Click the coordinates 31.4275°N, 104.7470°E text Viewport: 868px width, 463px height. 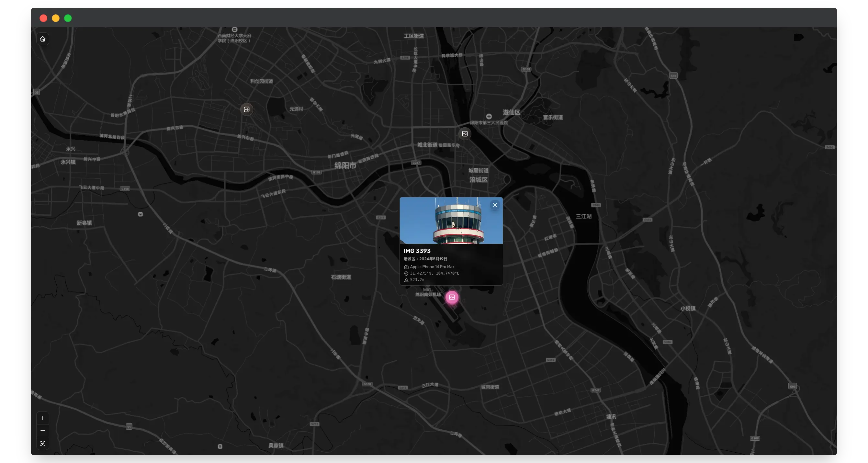click(434, 273)
